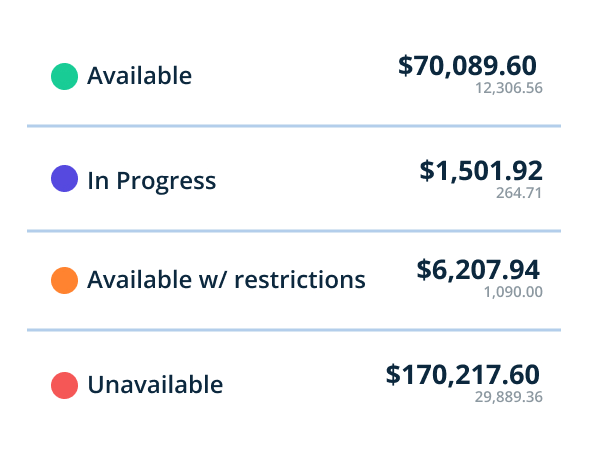Click the orange restricted-availability dot
Screen dimensions: 591x465
click(x=64, y=280)
